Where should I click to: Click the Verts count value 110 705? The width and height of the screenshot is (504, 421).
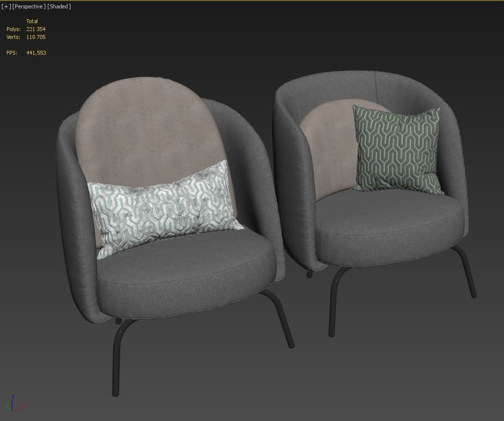[x=35, y=37]
